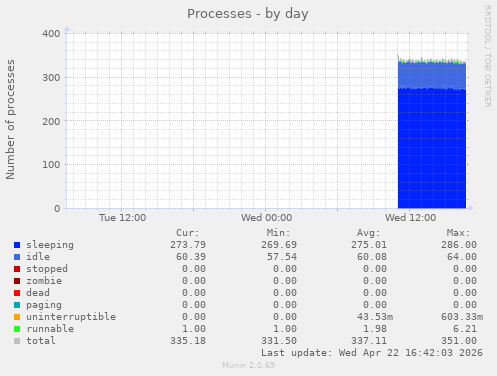Click total current value 335.18
The width and height of the screenshot is (497, 376).
tap(188, 341)
